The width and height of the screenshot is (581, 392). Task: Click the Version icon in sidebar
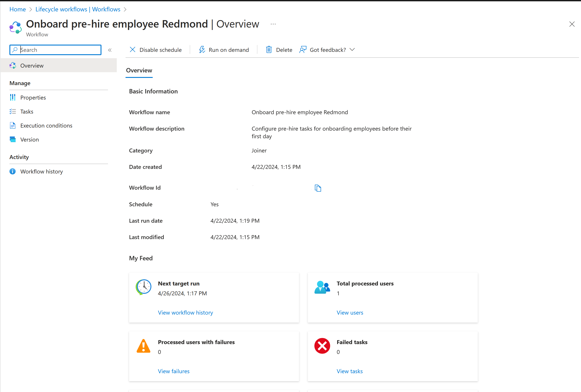click(x=13, y=139)
